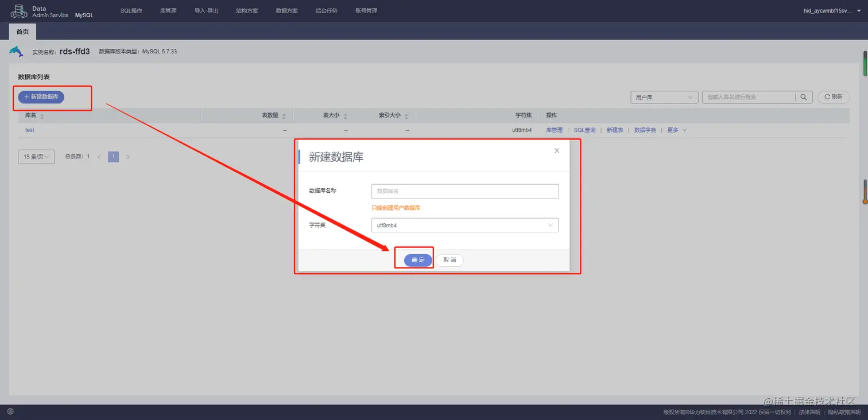The height and width of the screenshot is (420, 868).
Task: Click the blue dolphin MySQL instance icon
Action: [x=16, y=52]
